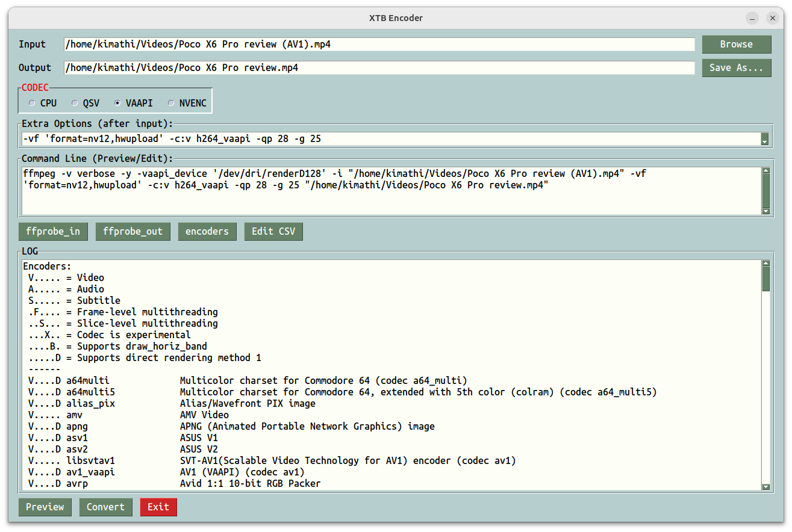The image size is (792, 532).
Task: Click the Command Line scrollbar down arrow
Action: click(766, 212)
